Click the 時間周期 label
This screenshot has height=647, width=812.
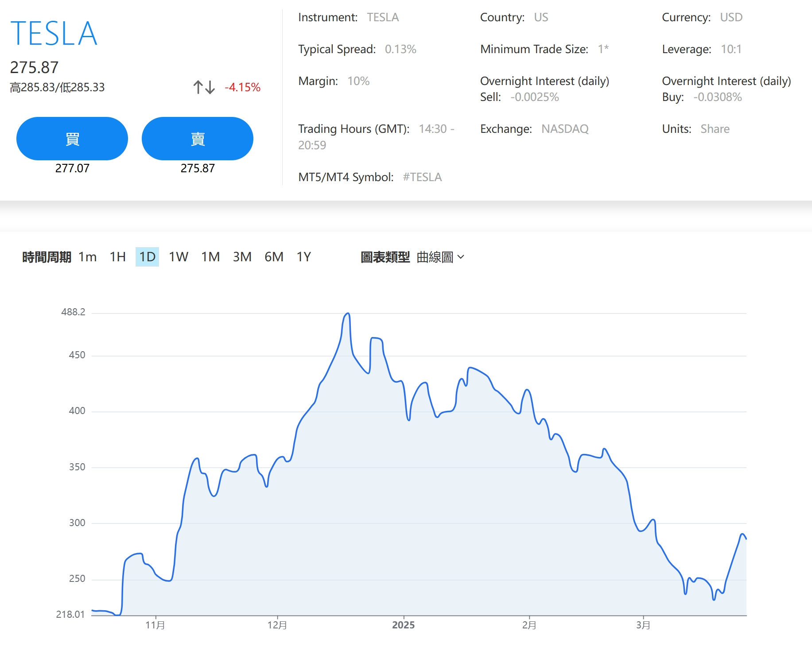click(x=47, y=257)
